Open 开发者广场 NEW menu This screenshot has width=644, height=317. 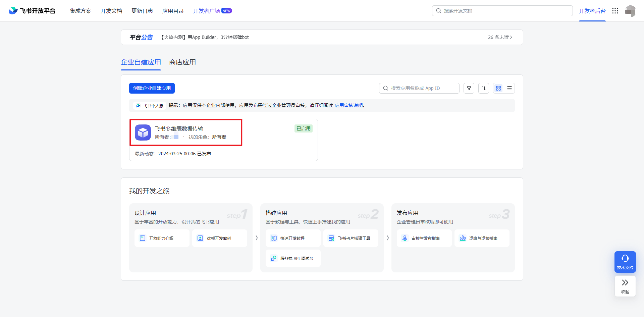(212, 11)
